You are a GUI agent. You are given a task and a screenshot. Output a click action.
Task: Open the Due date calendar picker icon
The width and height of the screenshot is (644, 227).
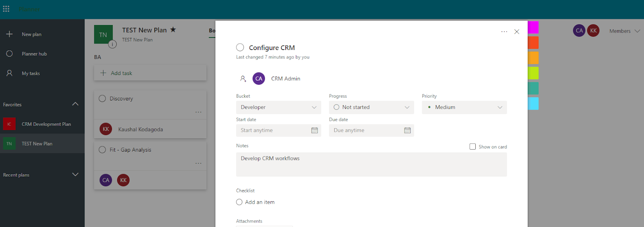407,130
